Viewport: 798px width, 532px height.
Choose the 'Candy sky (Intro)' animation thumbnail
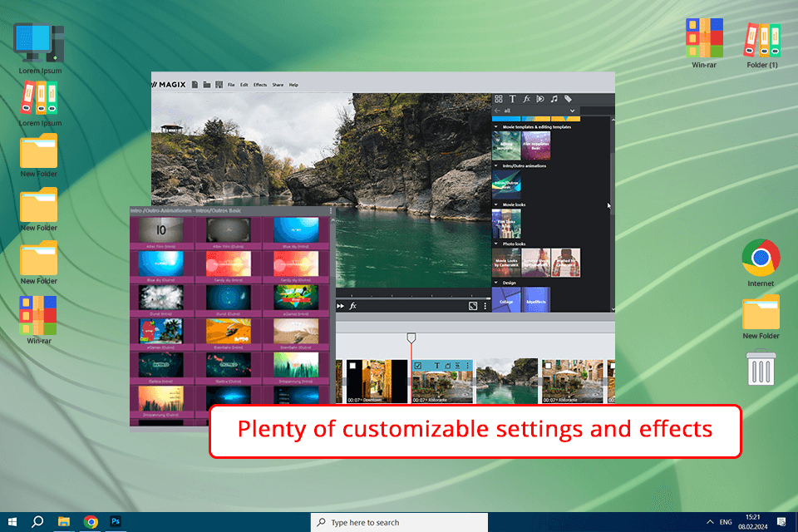[x=229, y=264]
